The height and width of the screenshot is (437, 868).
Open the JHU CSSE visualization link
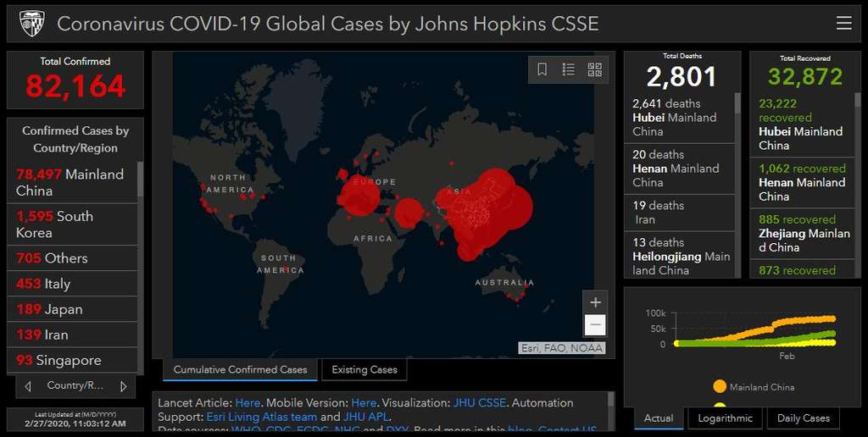pos(480,403)
